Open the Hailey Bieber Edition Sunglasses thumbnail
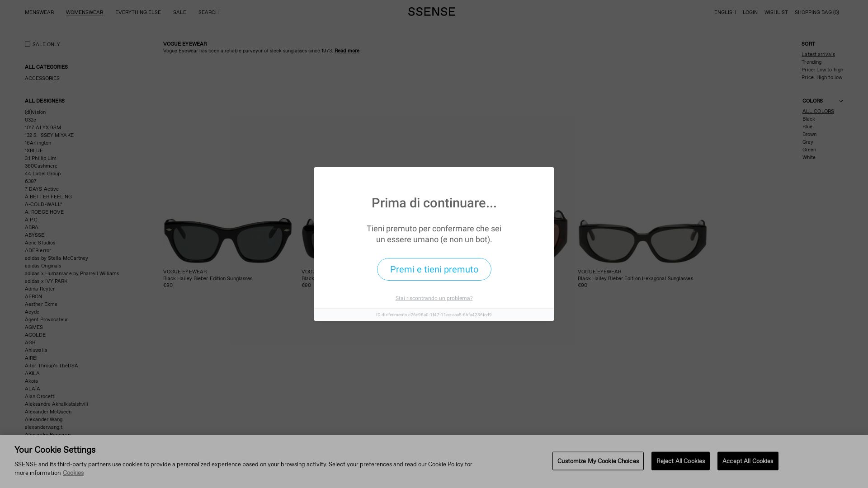868x488 pixels. pyautogui.click(x=228, y=240)
